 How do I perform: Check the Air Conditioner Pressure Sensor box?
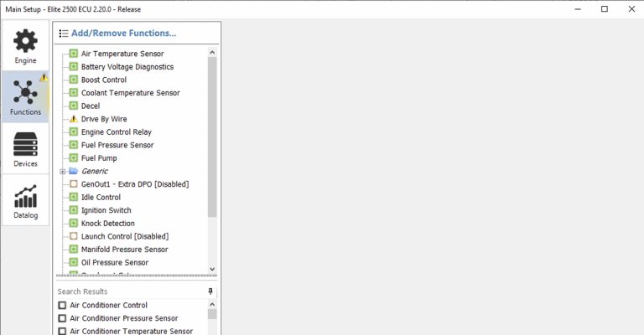coord(62,318)
